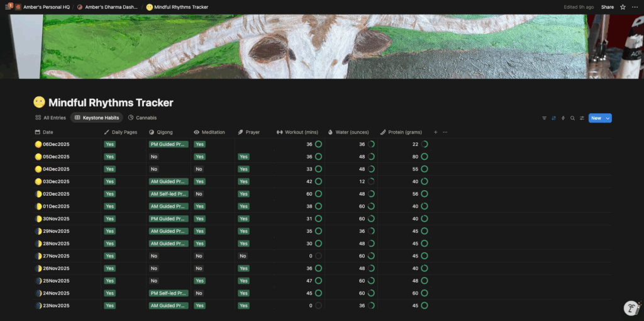
Task: Switch to the All Entries view tab
Action: 50,118
